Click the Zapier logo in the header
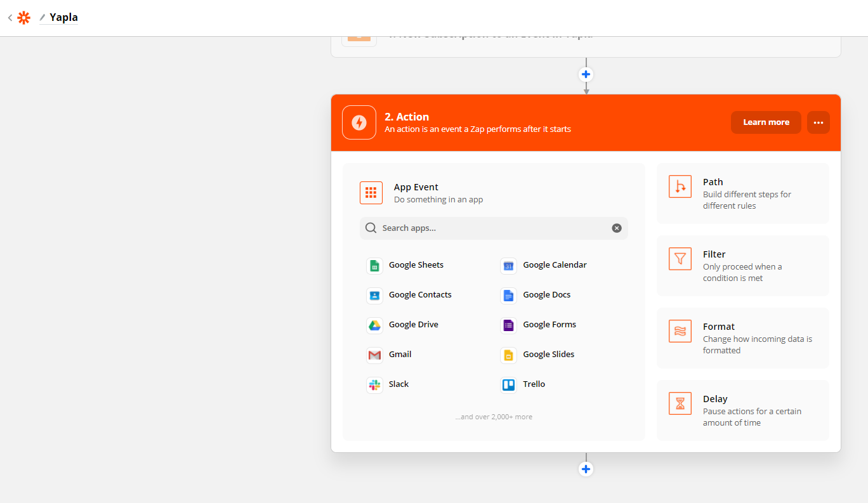The height and width of the screenshot is (503, 868). click(23, 17)
